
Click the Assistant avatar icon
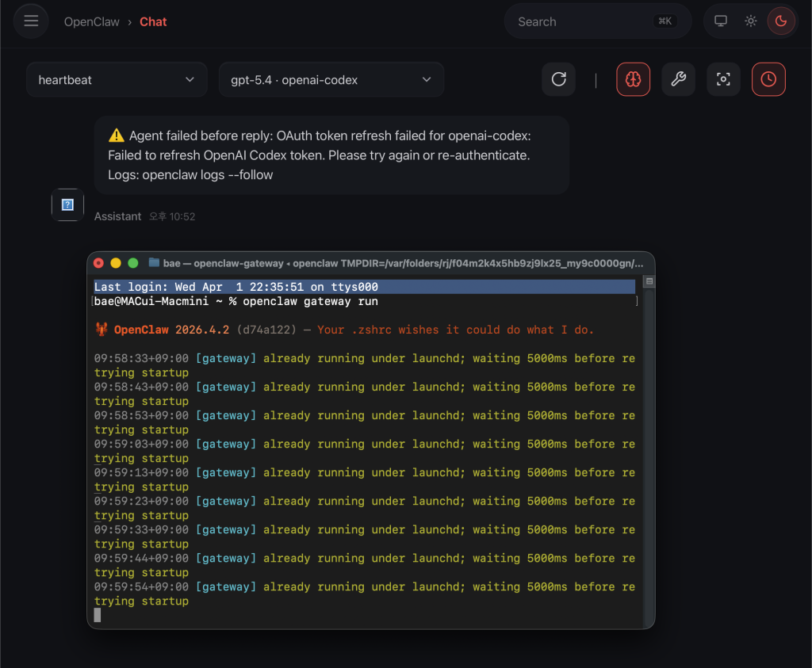[x=67, y=205]
